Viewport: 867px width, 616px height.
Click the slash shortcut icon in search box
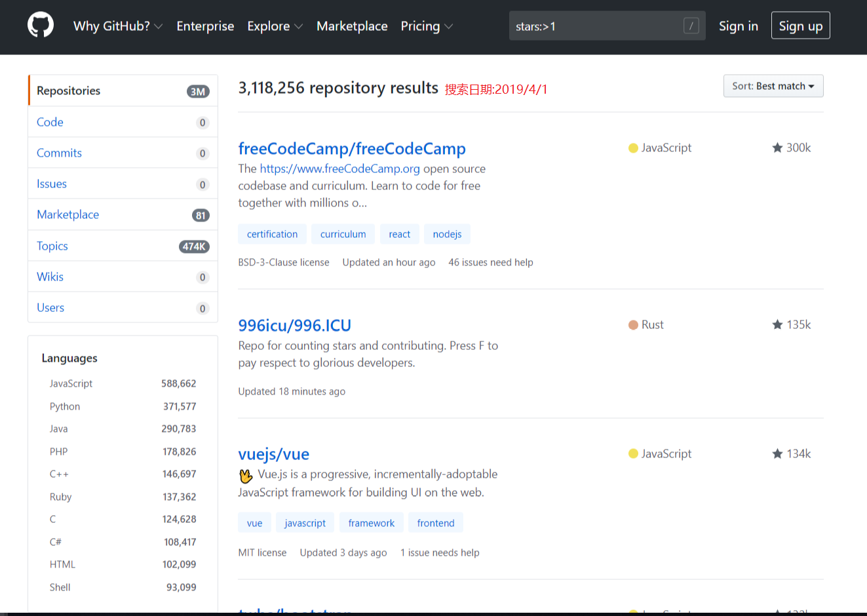click(691, 26)
